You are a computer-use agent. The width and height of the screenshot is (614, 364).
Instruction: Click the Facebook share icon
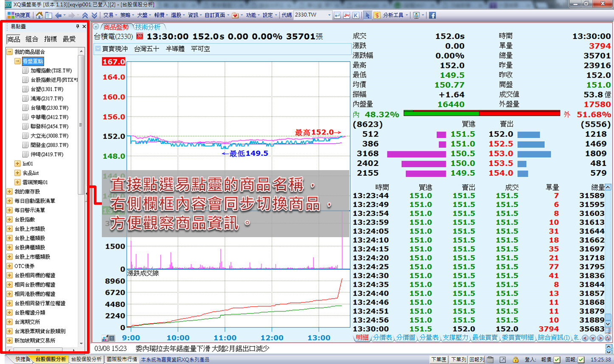pos(432,15)
